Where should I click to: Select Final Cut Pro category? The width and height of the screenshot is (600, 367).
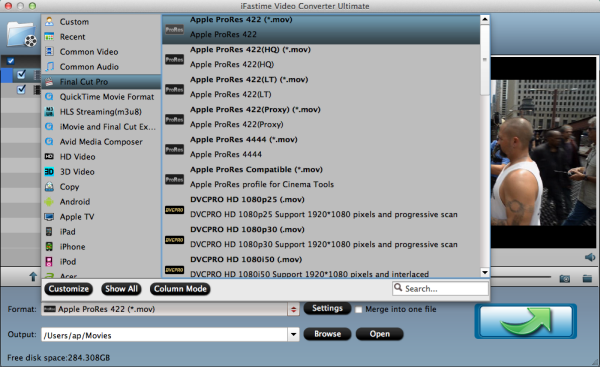[x=101, y=82]
